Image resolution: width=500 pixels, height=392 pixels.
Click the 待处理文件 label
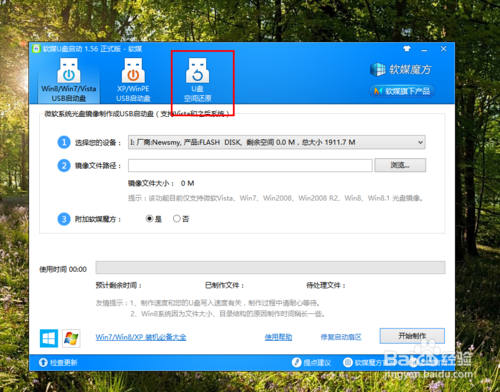(x=326, y=285)
